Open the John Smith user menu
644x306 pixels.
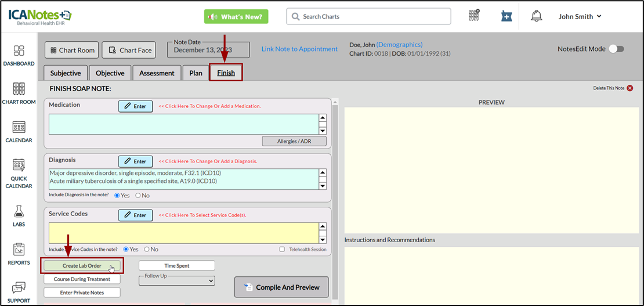(580, 17)
